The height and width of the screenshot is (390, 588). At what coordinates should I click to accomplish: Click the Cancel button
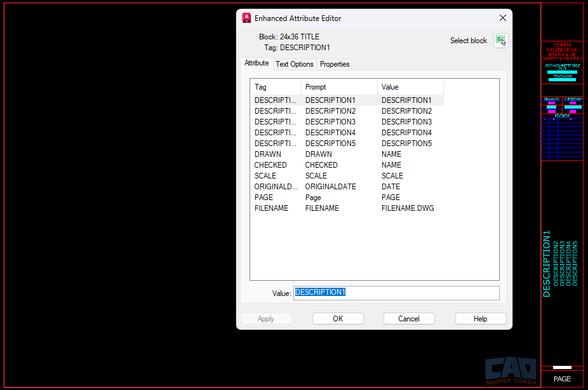point(409,318)
